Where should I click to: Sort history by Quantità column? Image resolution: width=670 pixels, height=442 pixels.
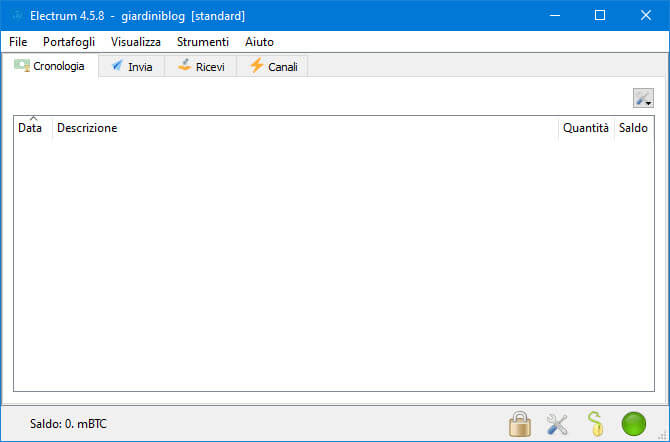(x=586, y=128)
